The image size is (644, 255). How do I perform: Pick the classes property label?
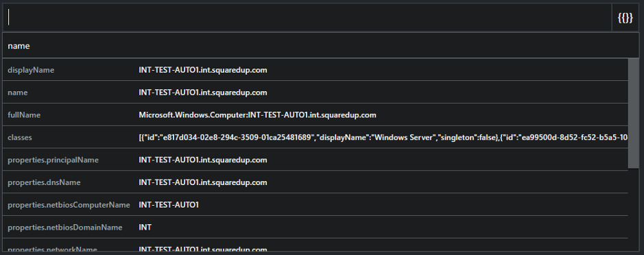pyautogui.click(x=20, y=138)
